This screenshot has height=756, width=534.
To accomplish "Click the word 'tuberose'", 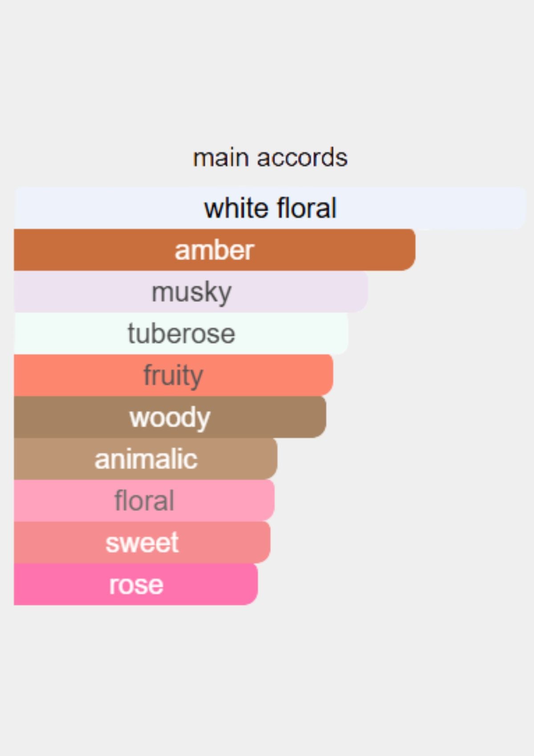I will [181, 334].
